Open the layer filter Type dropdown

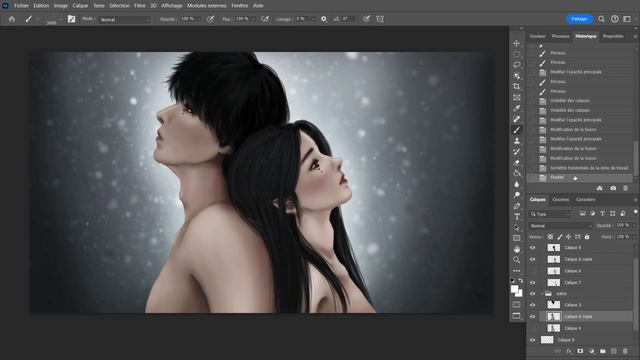[550, 214]
